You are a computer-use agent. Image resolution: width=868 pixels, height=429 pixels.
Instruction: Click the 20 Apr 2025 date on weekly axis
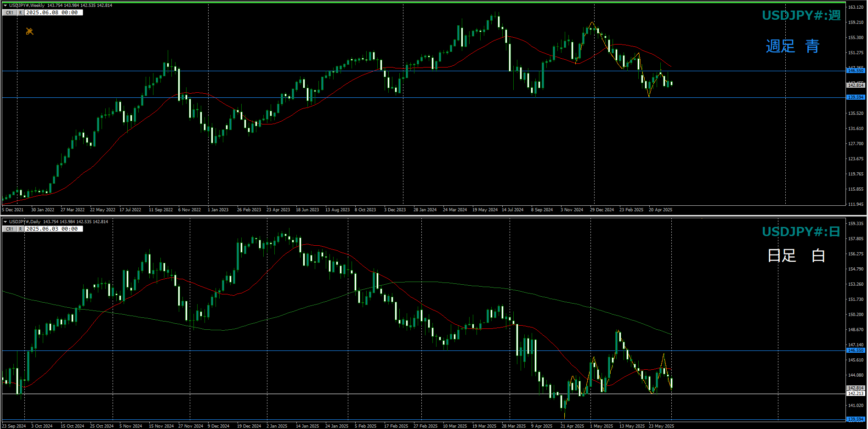660,210
